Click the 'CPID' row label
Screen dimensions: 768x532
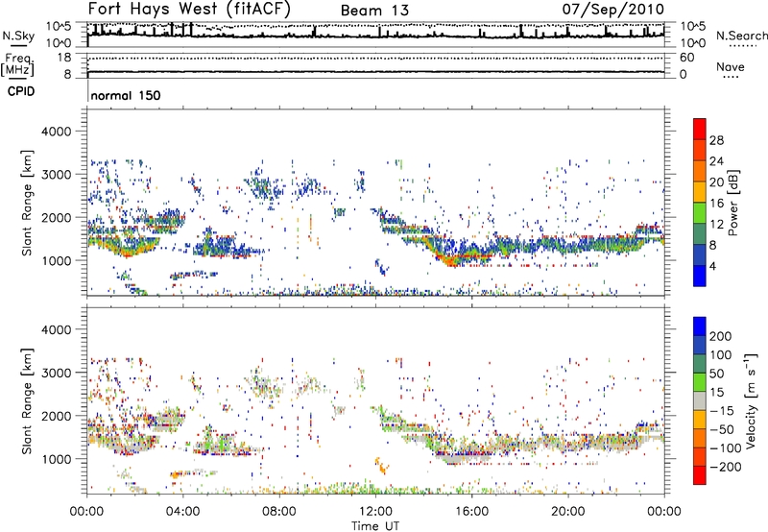21,91
